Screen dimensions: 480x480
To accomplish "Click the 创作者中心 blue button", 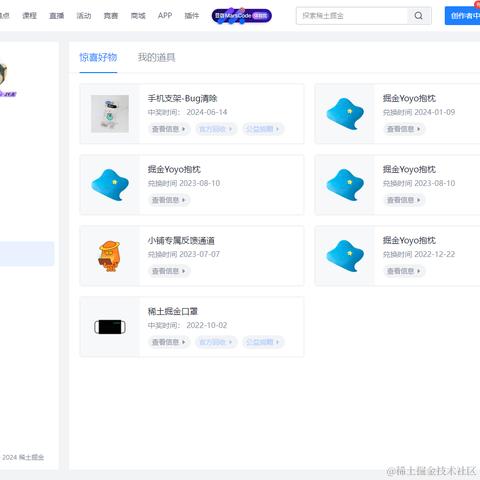I will coord(463,16).
